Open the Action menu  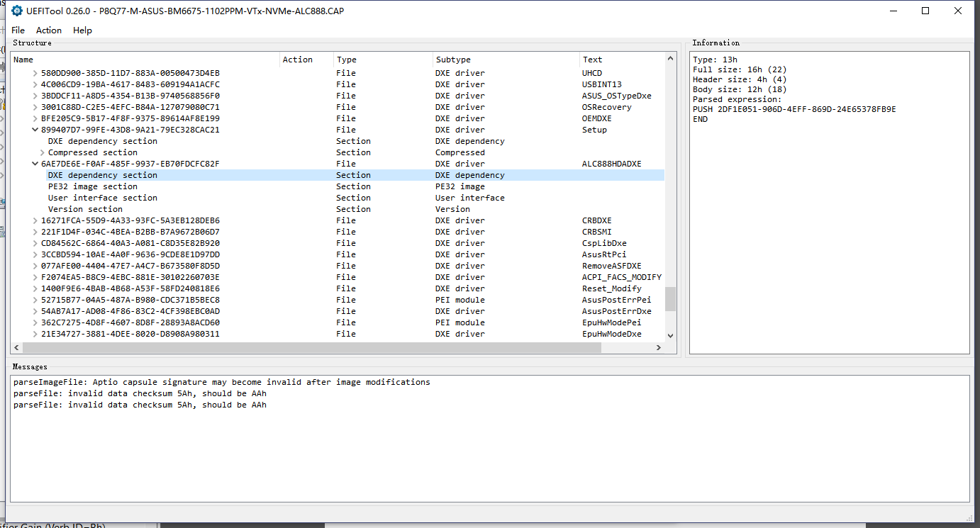point(49,30)
